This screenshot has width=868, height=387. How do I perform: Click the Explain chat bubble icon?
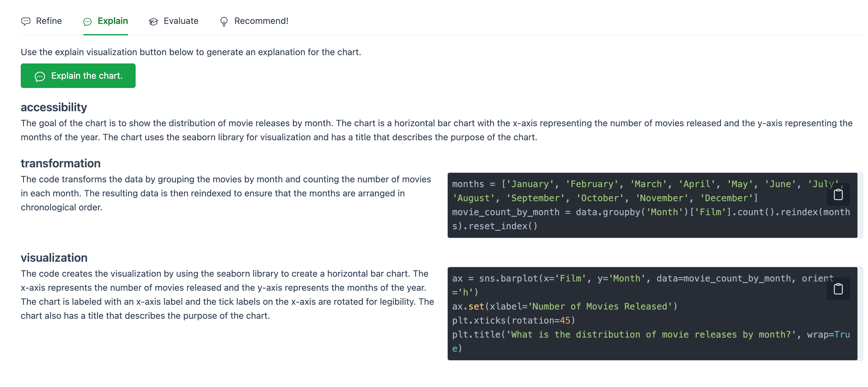pos(87,22)
